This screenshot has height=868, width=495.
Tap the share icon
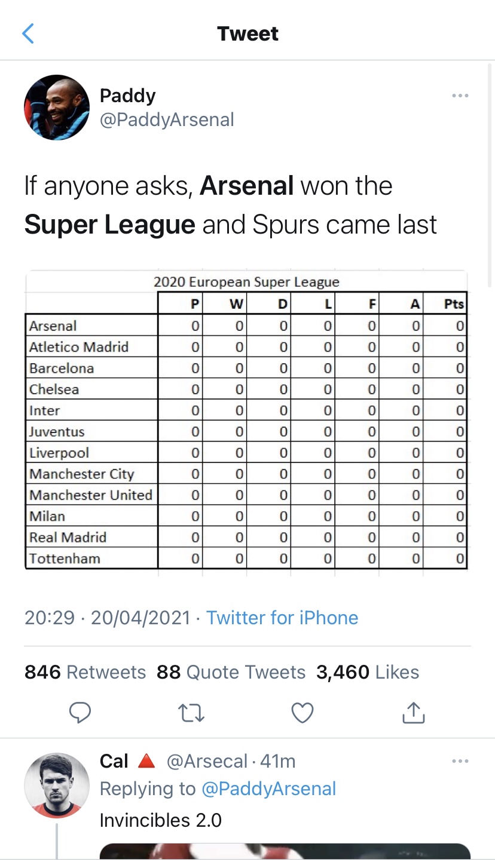(413, 711)
